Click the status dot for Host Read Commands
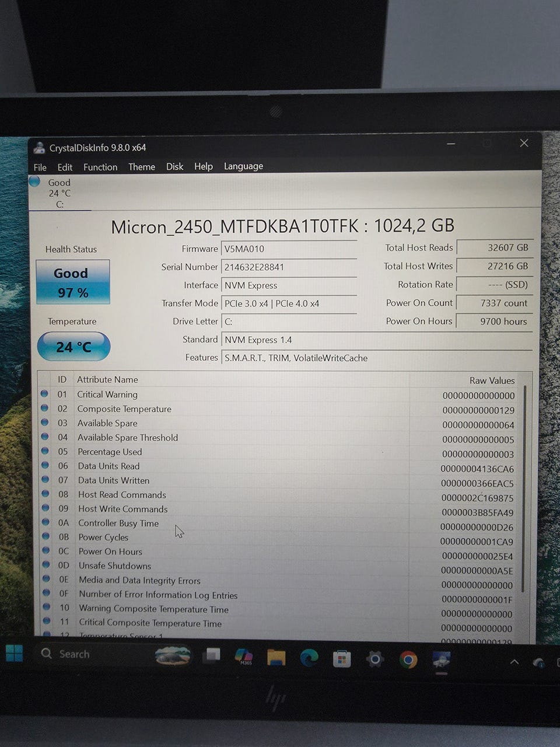 pos(45,494)
